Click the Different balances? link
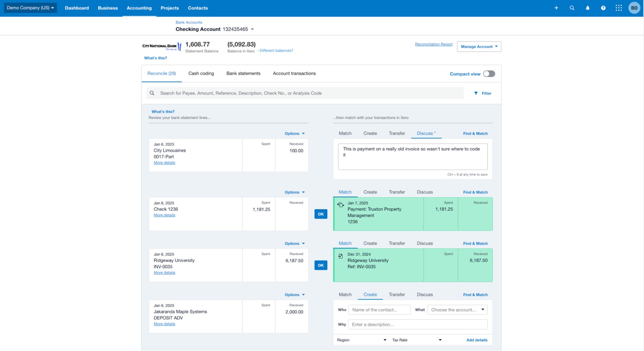644x351 pixels. click(277, 51)
